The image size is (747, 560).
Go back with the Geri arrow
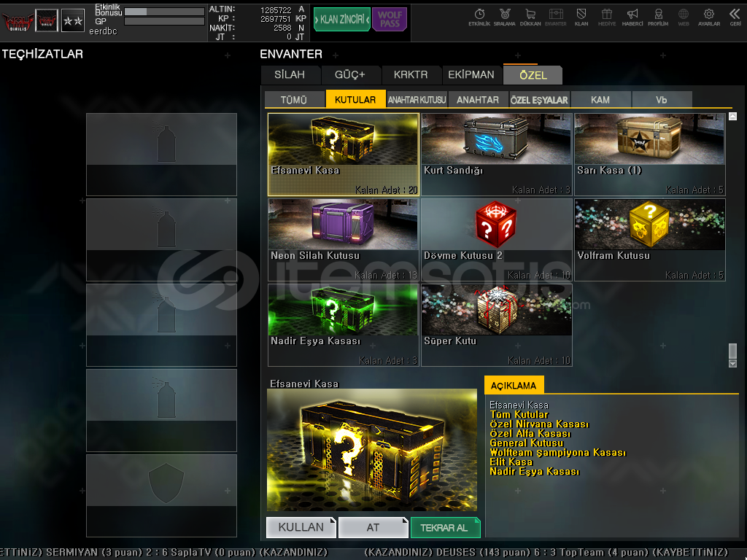(735, 17)
